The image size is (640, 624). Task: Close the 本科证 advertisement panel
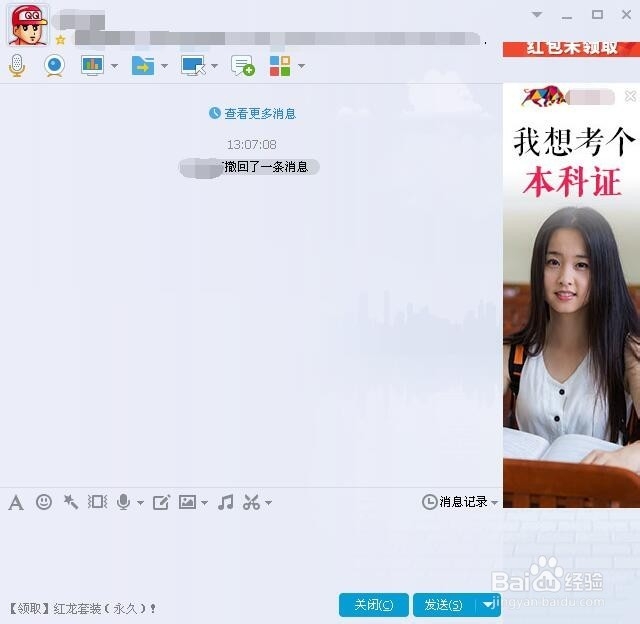(630, 96)
